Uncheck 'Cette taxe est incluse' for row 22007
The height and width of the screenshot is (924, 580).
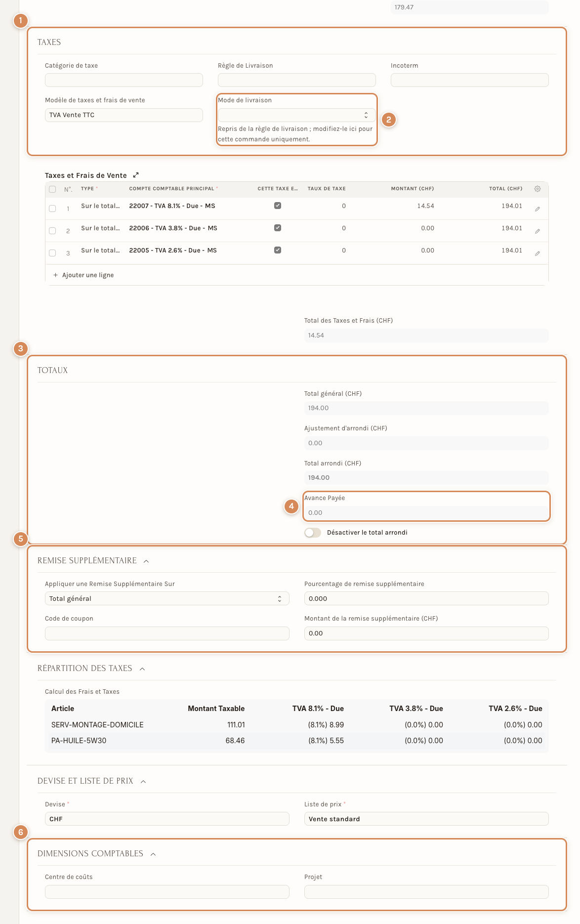278,206
